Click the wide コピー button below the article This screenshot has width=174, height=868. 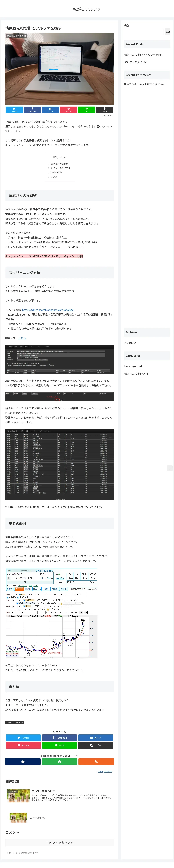[x=96, y=745]
